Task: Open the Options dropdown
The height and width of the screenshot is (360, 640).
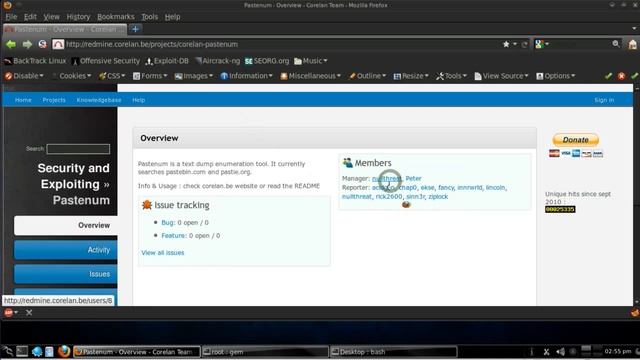Action: point(556,76)
